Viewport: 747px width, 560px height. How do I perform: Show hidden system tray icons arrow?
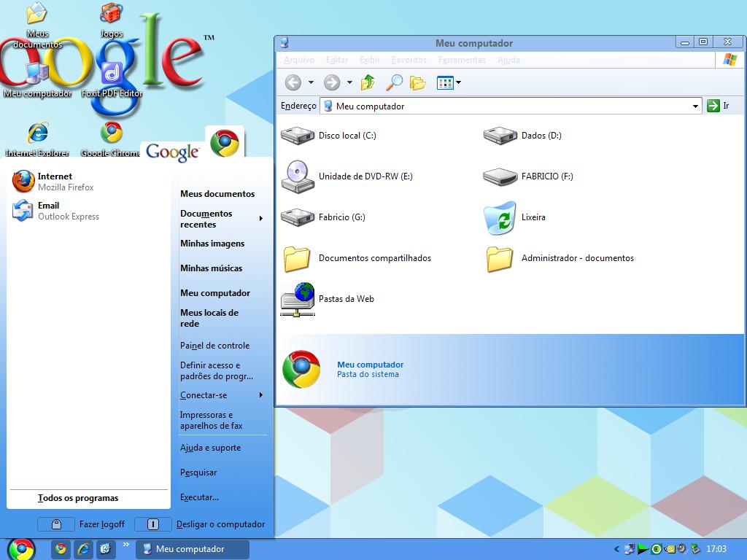pyautogui.click(x=616, y=549)
